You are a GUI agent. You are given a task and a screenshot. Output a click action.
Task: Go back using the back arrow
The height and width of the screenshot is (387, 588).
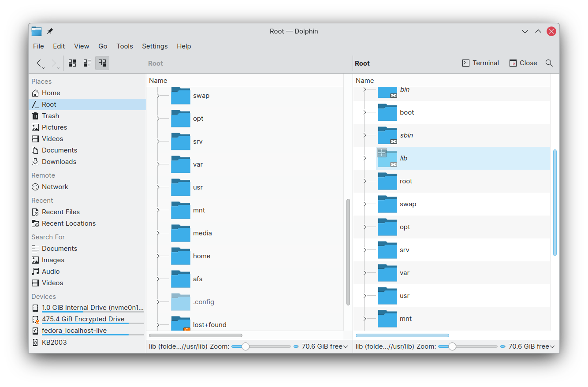tap(40, 63)
